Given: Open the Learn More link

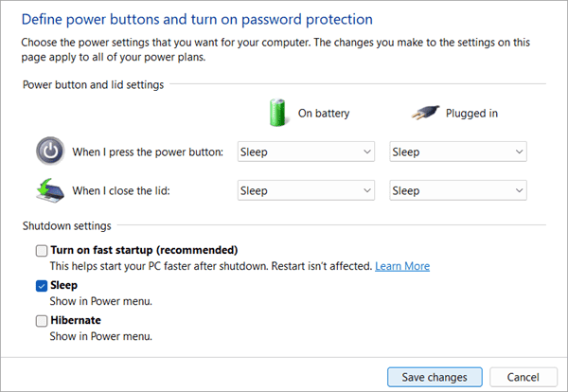Looking at the screenshot, I should 402,267.
